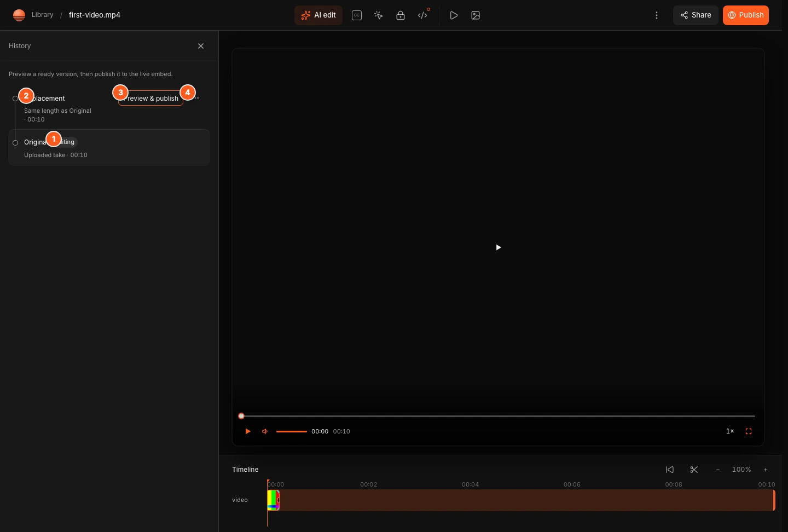This screenshot has width=788, height=532.
Task: Go to the Library breadcrumb
Action: click(42, 15)
